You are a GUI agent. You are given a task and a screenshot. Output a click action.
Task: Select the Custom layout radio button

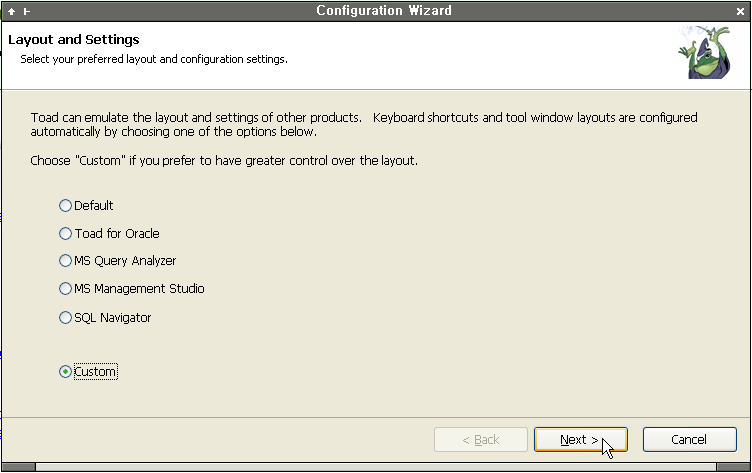click(65, 372)
